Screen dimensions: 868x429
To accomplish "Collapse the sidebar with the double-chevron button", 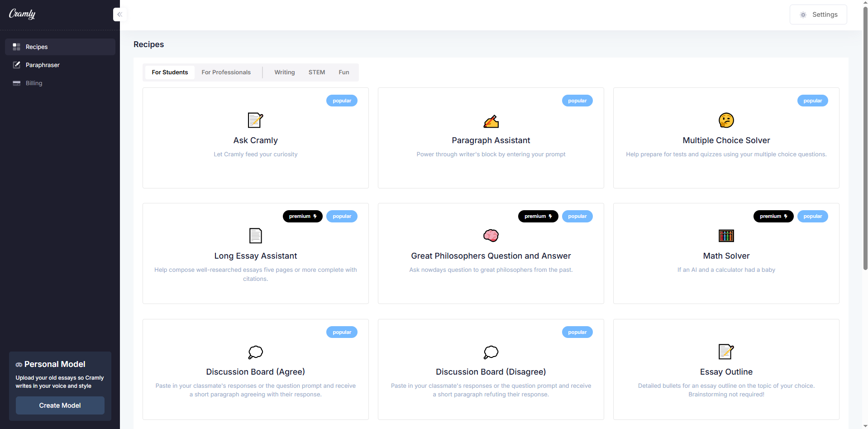I will (119, 14).
